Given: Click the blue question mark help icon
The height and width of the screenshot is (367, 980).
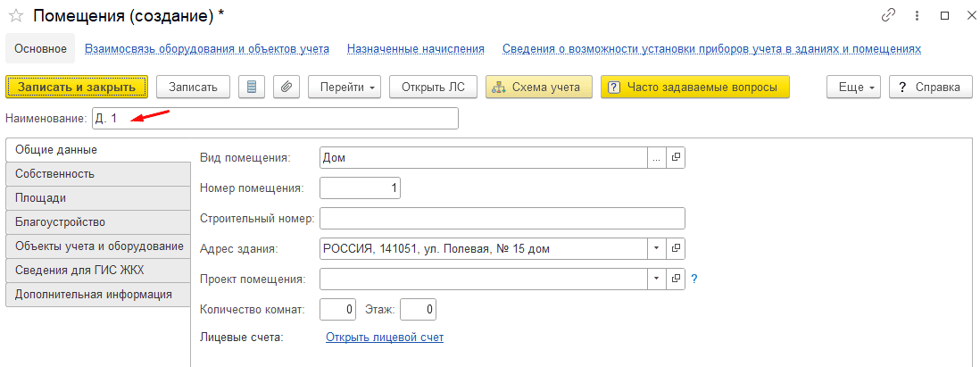Looking at the screenshot, I should (694, 279).
